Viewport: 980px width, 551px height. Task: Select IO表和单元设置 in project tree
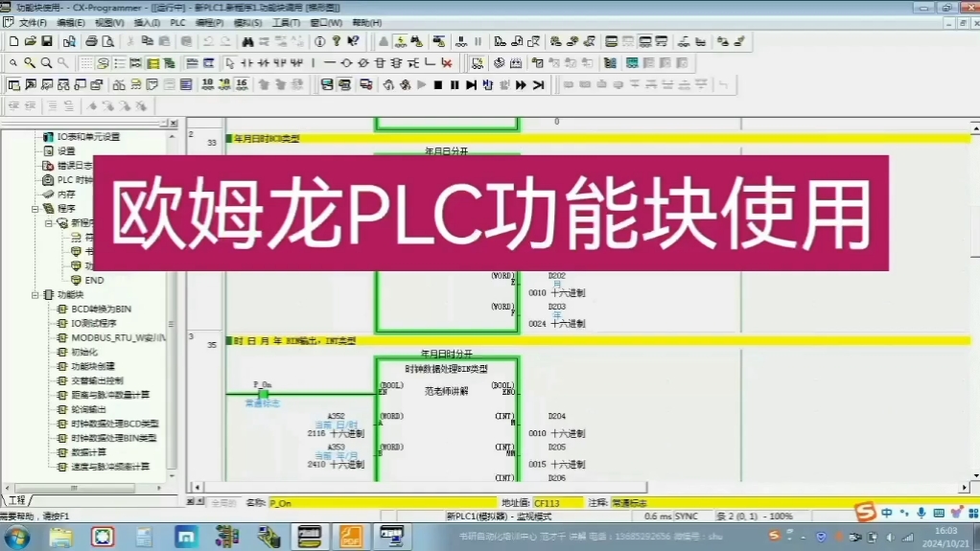[x=88, y=137]
